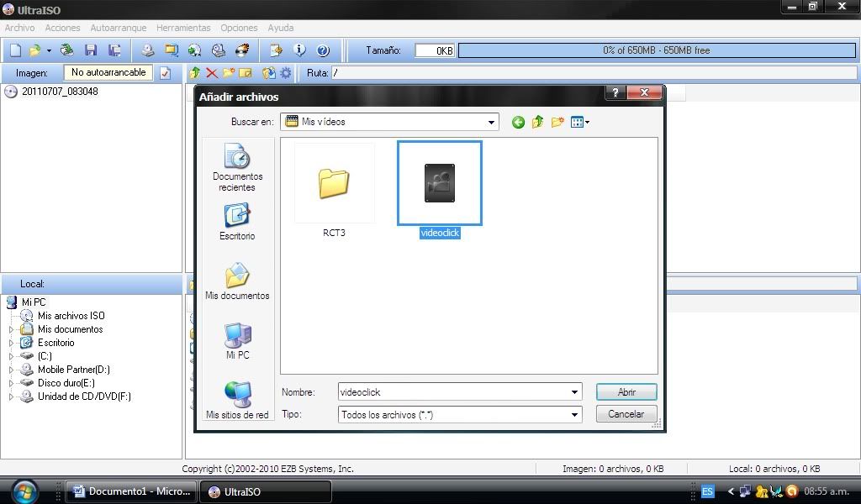
Task: Click the yellow folder convert icon in main toolbar
Action: coord(172,50)
